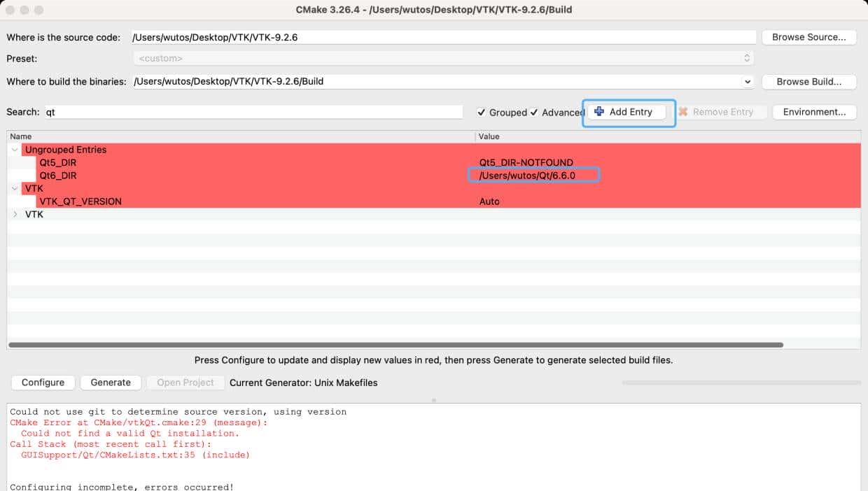Click the source code path field
This screenshot has width=868, height=491.
coord(443,37)
